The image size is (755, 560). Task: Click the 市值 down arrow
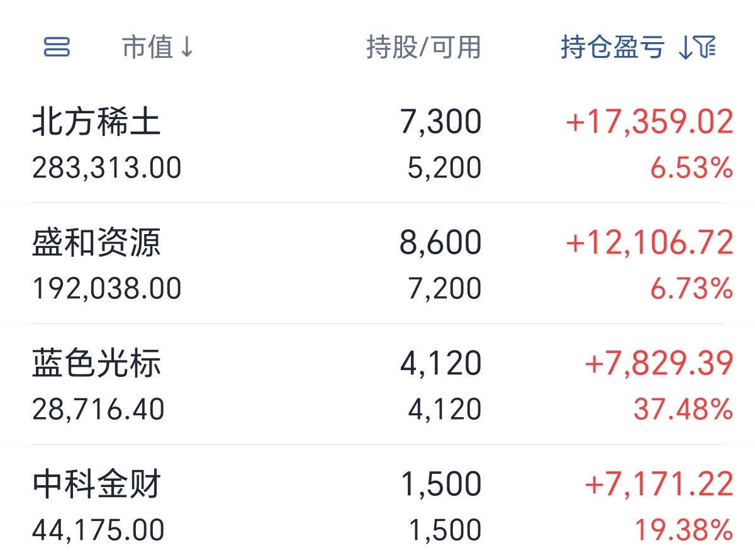click(x=186, y=48)
